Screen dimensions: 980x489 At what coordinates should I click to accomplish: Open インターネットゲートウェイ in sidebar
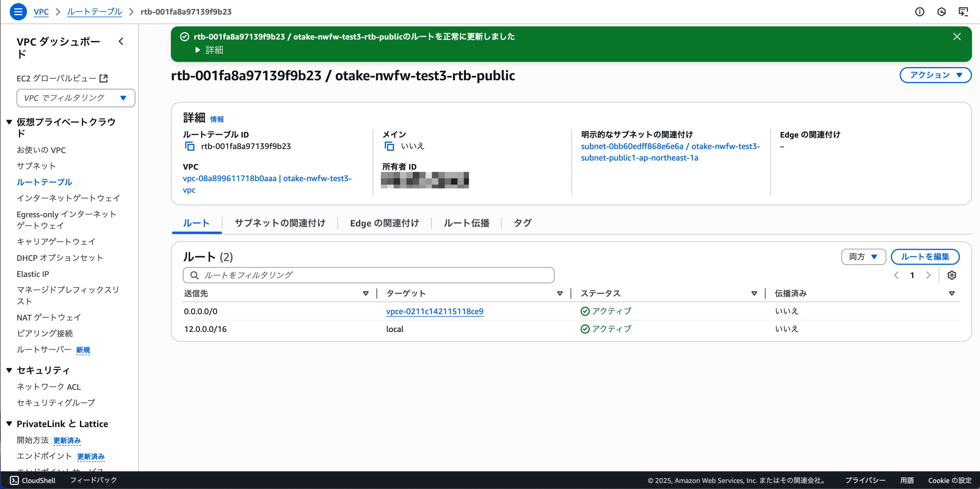69,198
